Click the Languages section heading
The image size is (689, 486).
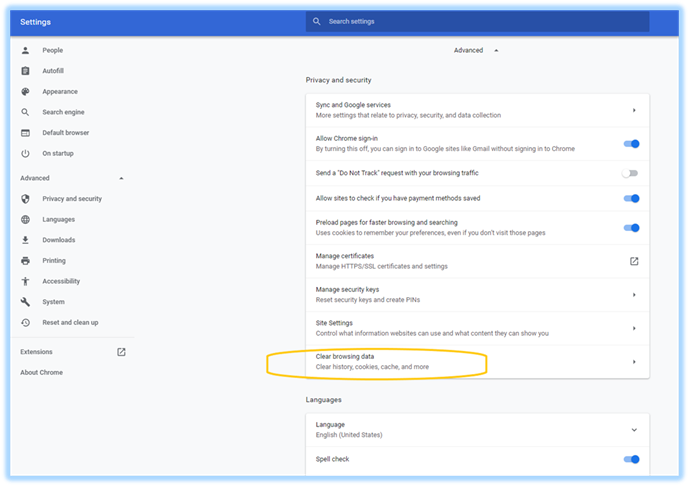pyautogui.click(x=323, y=400)
